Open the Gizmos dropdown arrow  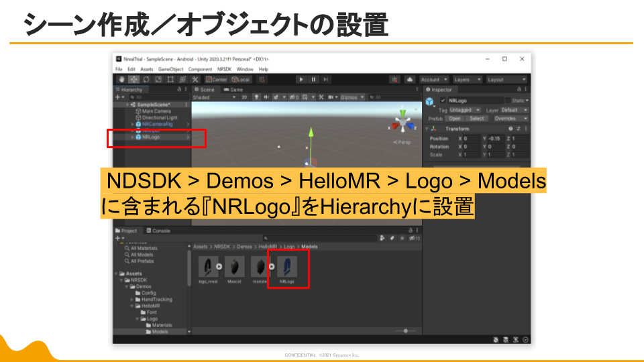pos(362,97)
